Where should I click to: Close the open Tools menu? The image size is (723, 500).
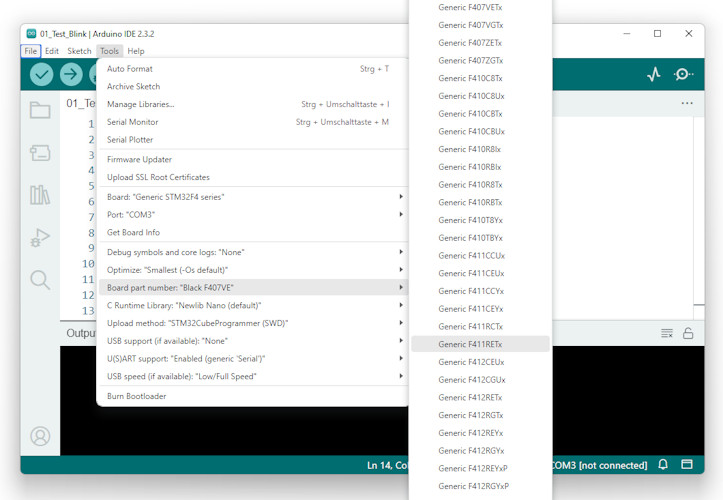coord(109,51)
